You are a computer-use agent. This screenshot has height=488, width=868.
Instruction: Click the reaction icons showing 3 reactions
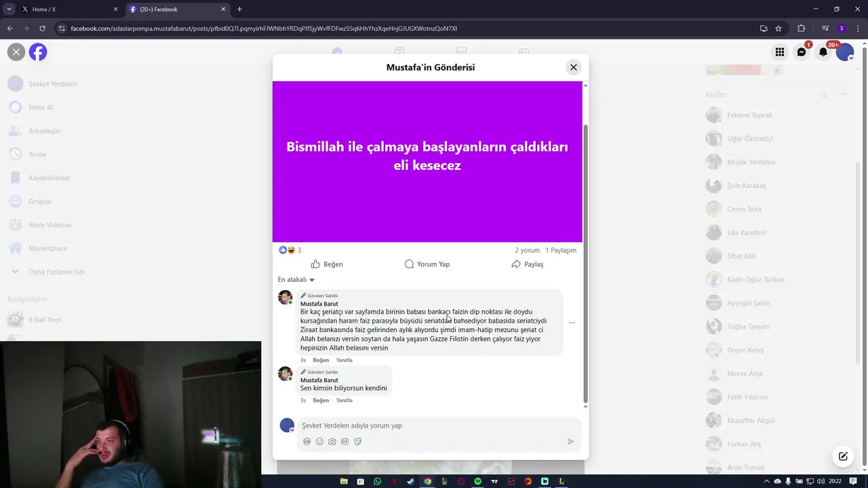pos(287,250)
